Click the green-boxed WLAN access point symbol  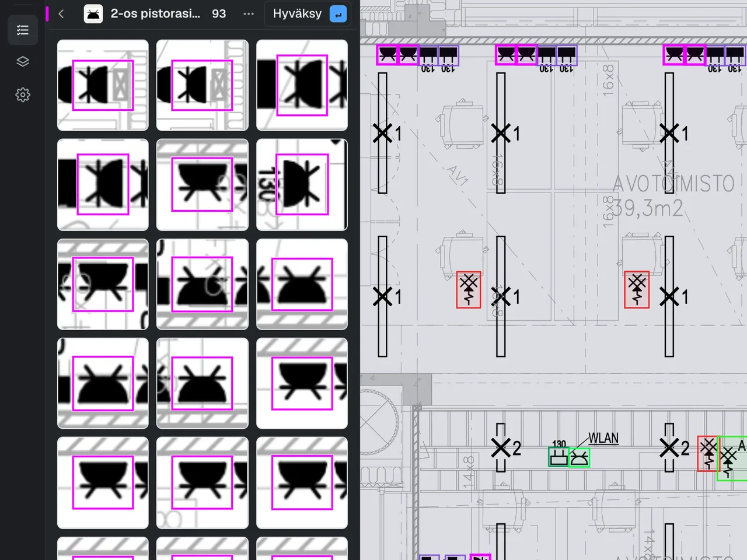click(579, 457)
